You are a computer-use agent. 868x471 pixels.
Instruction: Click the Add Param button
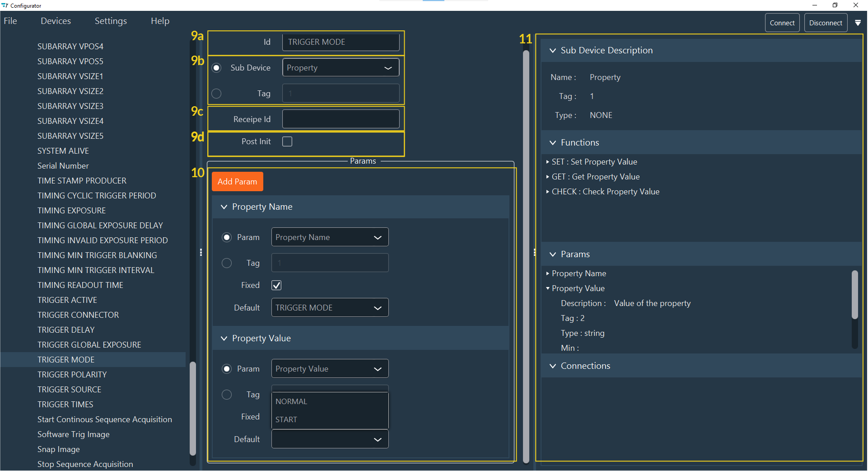click(237, 181)
